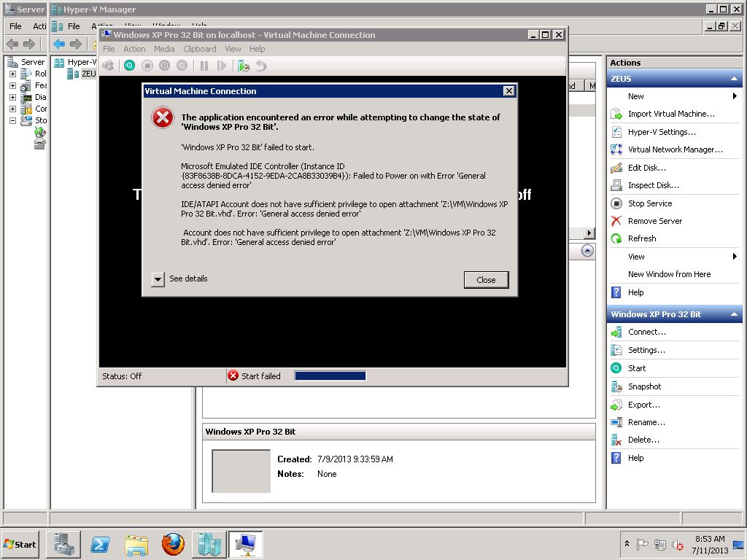Open File menu in Hyper-V Manager

click(74, 26)
